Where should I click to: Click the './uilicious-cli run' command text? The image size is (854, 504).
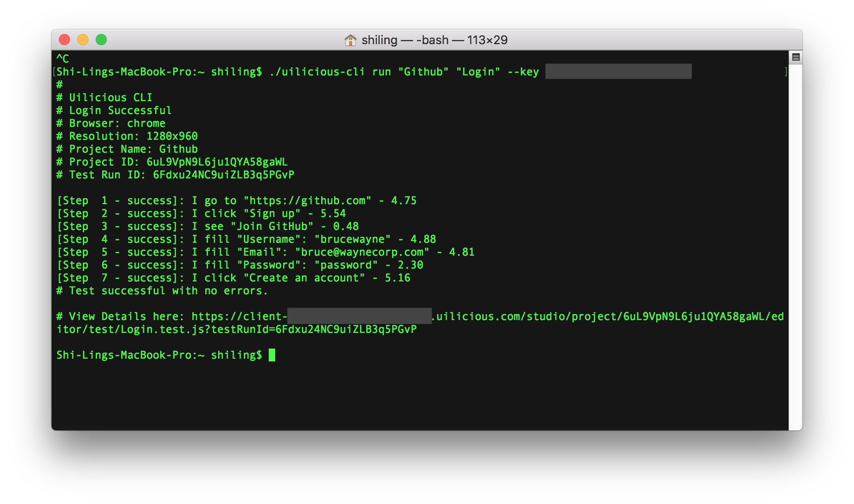pyautogui.click(x=330, y=72)
